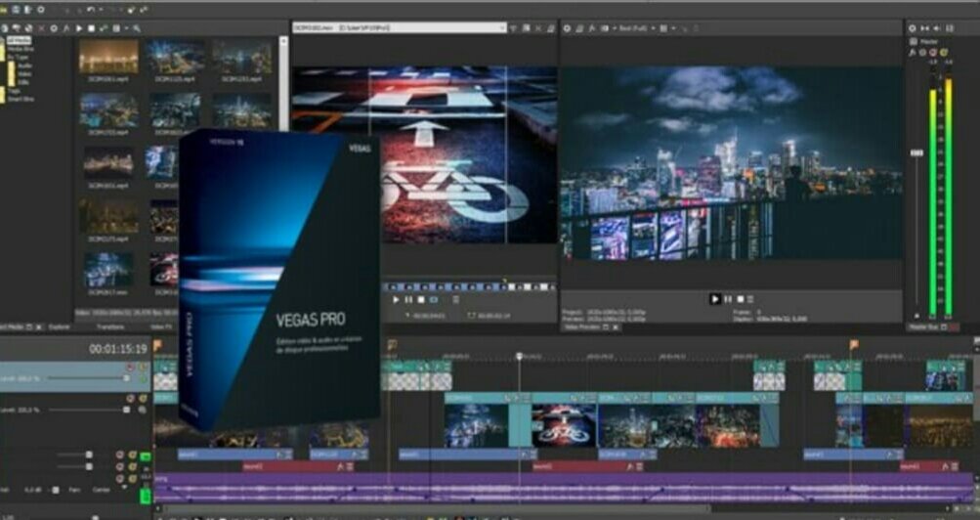This screenshot has height=520, width=980.
Task: Click first video track Level slider handle
Action: coord(127,378)
